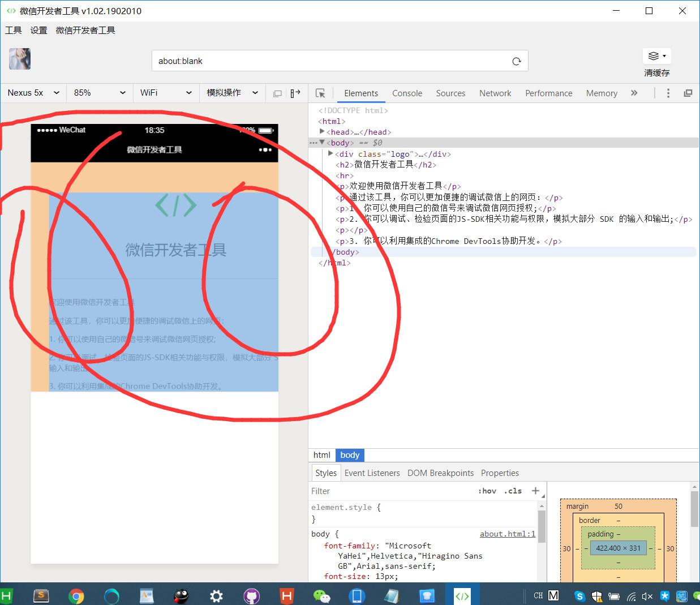Click the Skype tray icon
Screen dimensions: 700x605
point(579,596)
